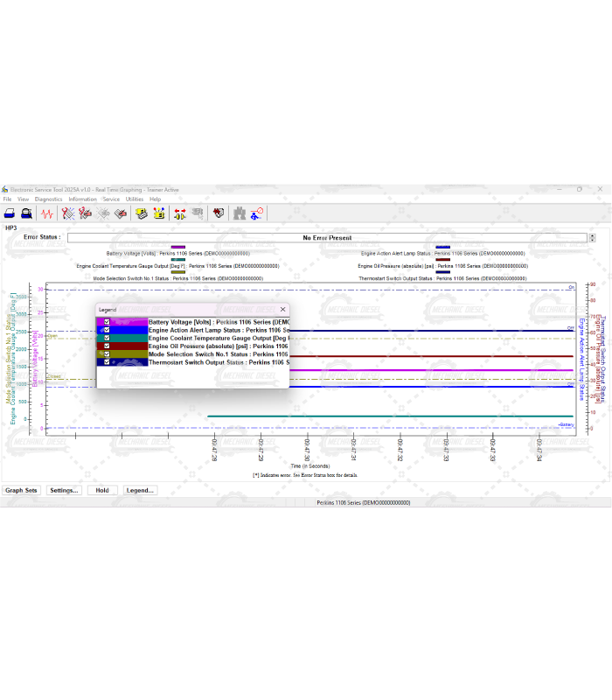Image resolution: width=612 pixels, height=700 pixels.
Task: Click the red waveform Status Tool icon
Action: point(48,213)
